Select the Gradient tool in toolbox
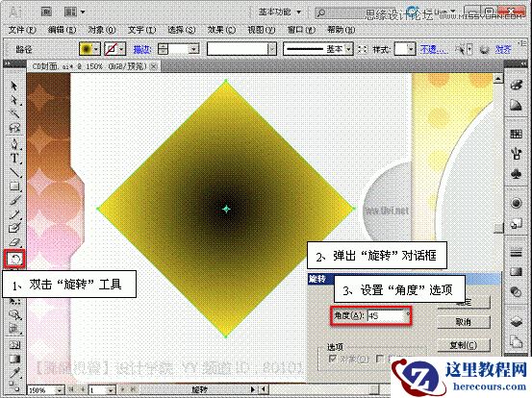This screenshot has height=398, width=532. 14,359
